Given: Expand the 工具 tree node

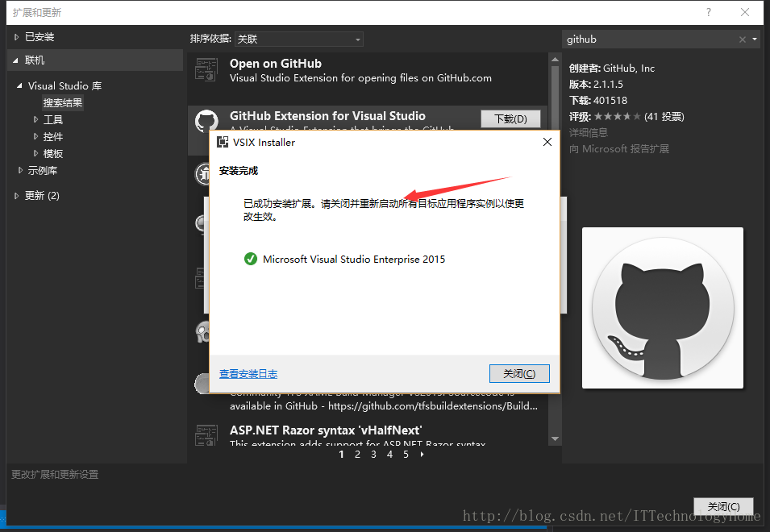Looking at the screenshot, I should [x=35, y=119].
